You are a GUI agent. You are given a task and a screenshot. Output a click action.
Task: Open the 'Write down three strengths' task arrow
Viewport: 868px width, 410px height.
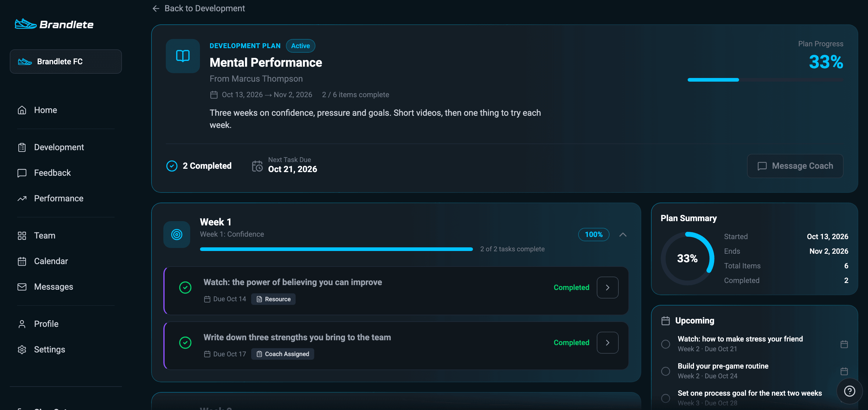[x=607, y=343]
